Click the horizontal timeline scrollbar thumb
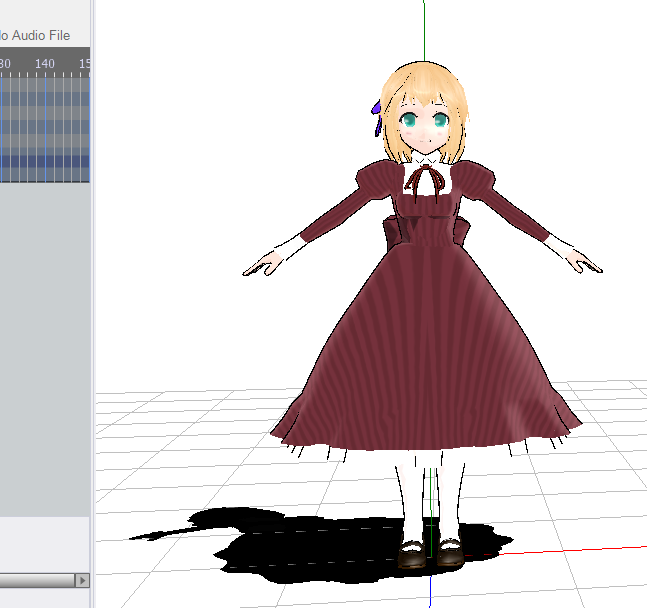 (37, 580)
